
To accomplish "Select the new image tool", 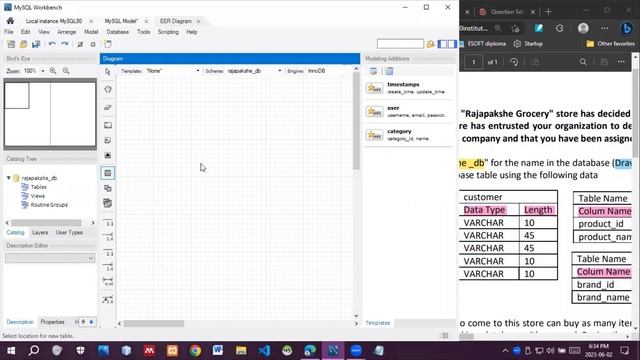I will click(108, 156).
